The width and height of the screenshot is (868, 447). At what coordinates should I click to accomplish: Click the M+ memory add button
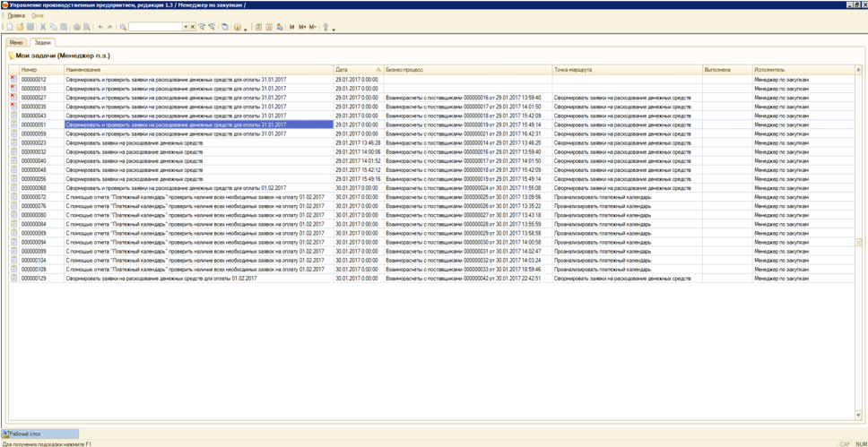coord(302,27)
